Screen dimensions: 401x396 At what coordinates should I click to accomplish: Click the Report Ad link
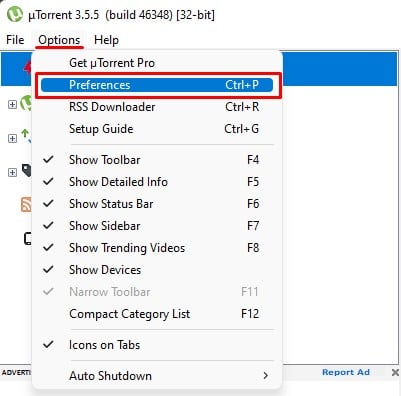[346, 372]
